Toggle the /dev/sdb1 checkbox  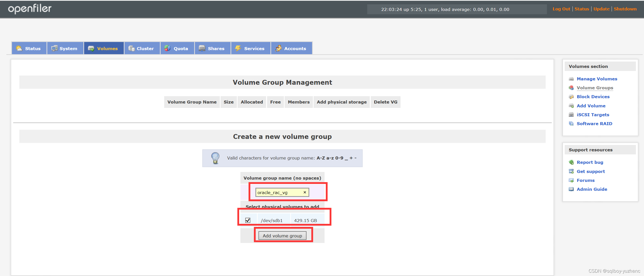[248, 220]
